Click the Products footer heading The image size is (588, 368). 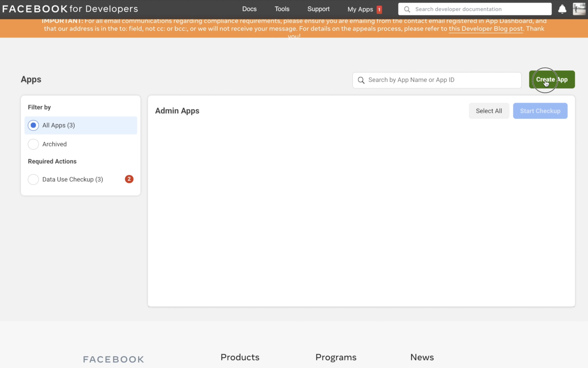[240, 357]
